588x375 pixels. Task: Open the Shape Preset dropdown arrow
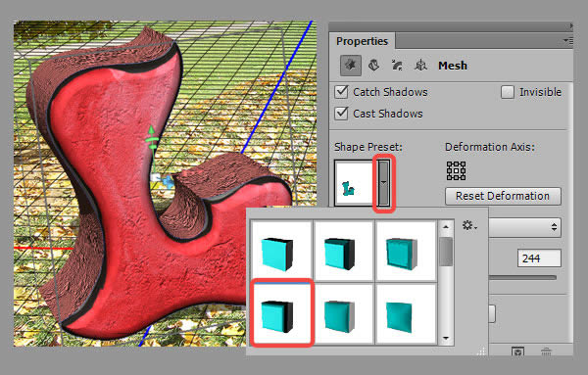tap(383, 183)
